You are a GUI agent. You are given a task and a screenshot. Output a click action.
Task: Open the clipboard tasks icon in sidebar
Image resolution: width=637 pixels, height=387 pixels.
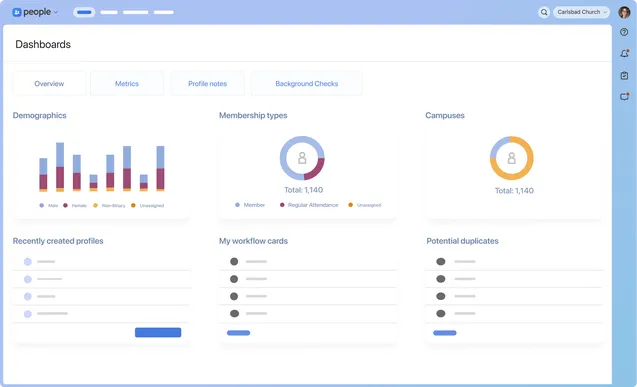tap(624, 76)
